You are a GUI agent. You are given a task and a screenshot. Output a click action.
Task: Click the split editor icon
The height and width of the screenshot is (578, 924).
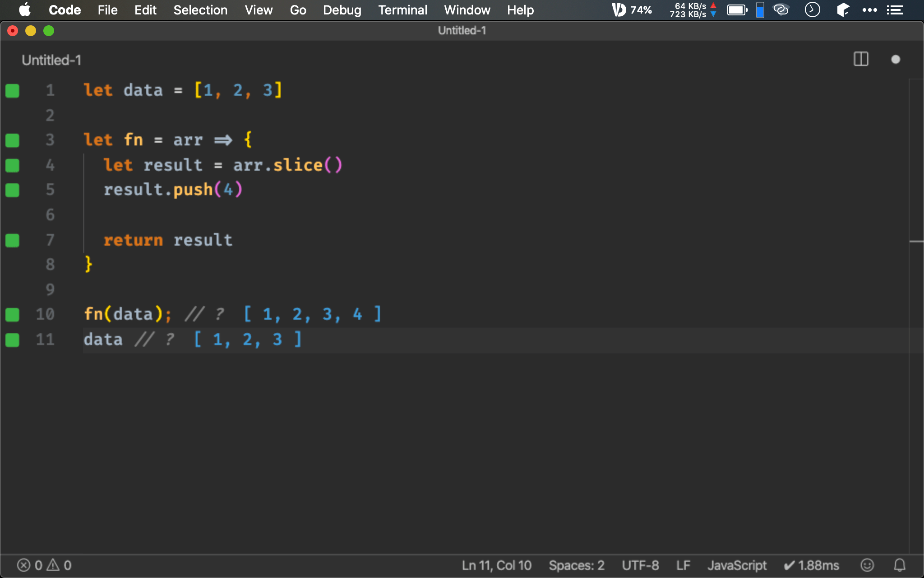click(x=861, y=59)
